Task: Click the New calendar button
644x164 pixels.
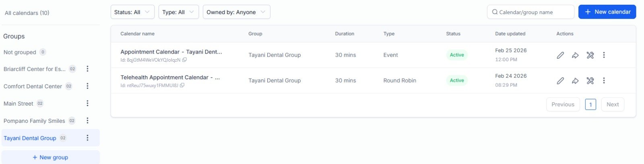Action: (607, 12)
